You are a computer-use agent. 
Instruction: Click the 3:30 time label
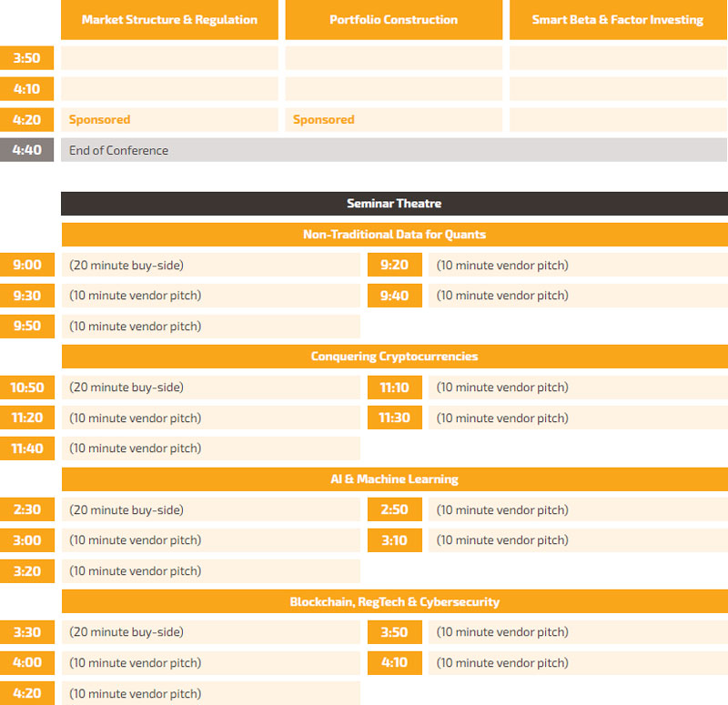27,632
